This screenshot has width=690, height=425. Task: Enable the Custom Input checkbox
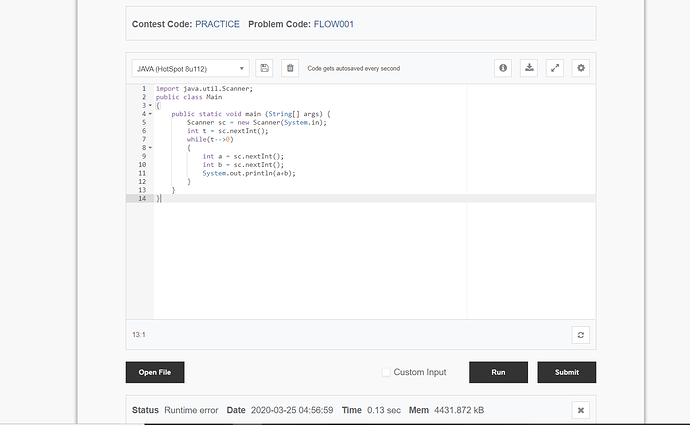pos(386,372)
